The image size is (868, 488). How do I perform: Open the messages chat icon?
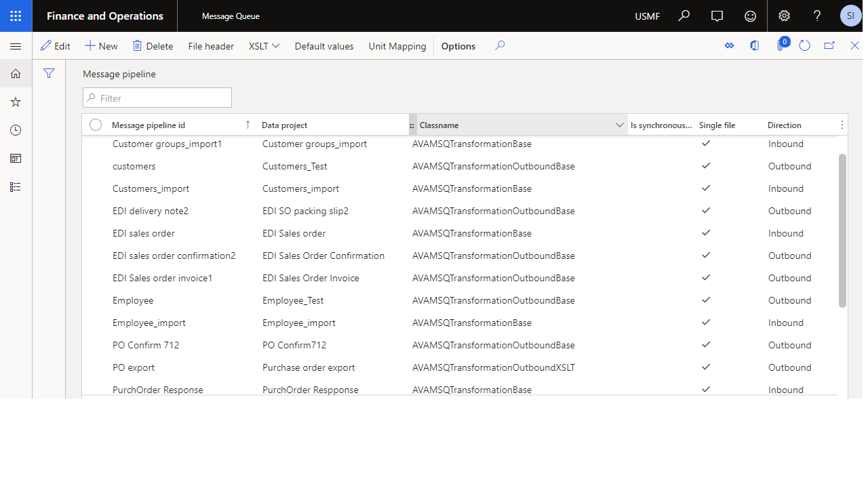click(x=717, y=16)
